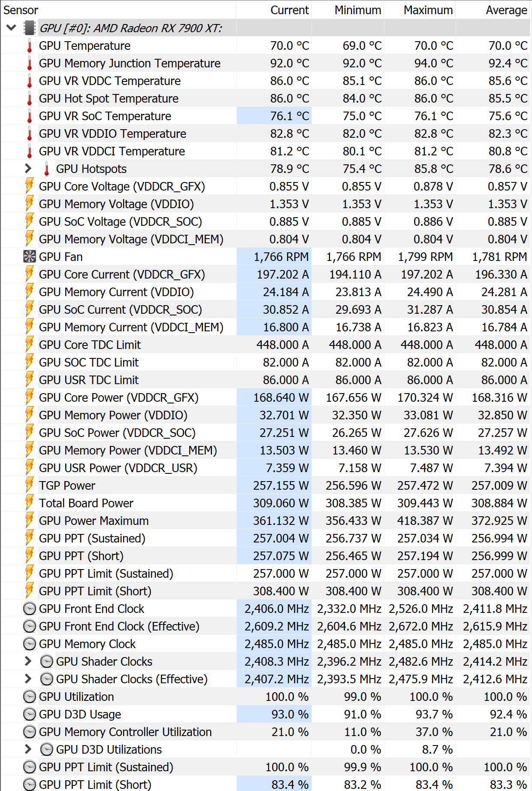
Task: Click the 2,609.2 MHz effective clock value
Action: tap(277, 626)
